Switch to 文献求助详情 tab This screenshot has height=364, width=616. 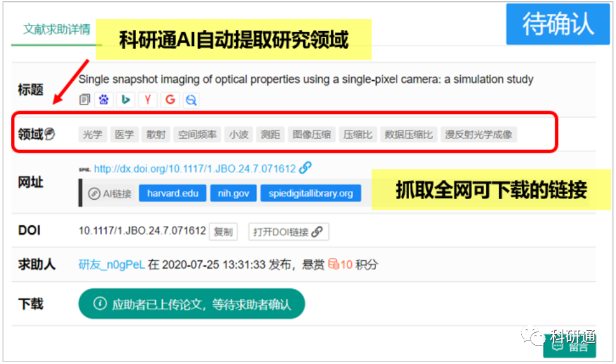[57, 29]
